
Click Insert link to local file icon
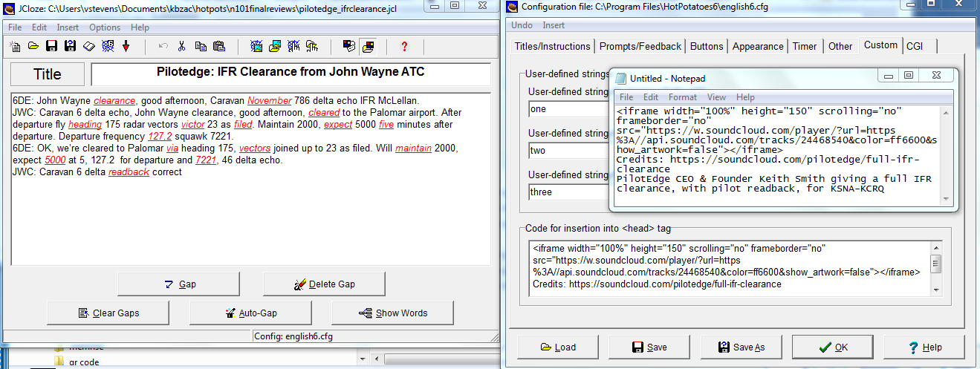(x=312, y=47)
